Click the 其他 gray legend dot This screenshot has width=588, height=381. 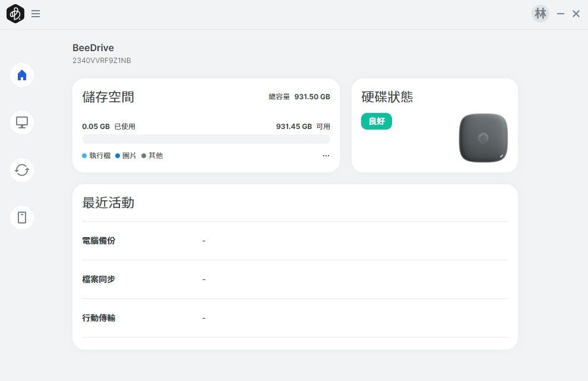(144, 155)
